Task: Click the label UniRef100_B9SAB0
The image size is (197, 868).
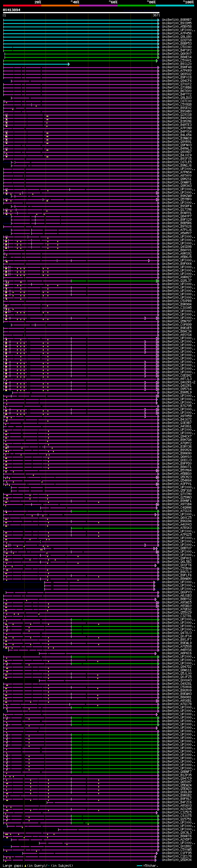Action: click(x=177, y=111)
